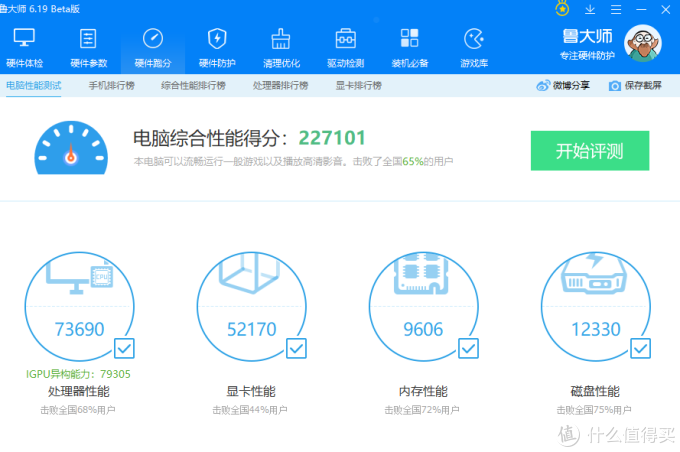Open 装机必备 essential apps section
The image size is (680, 452).
coord(409,48)
